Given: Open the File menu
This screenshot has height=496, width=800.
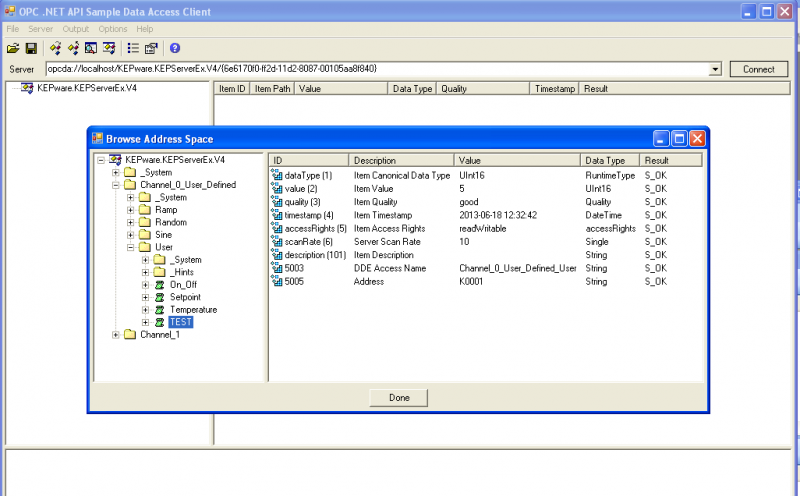Looking at the screenshot, I should [x=12, y=29].
